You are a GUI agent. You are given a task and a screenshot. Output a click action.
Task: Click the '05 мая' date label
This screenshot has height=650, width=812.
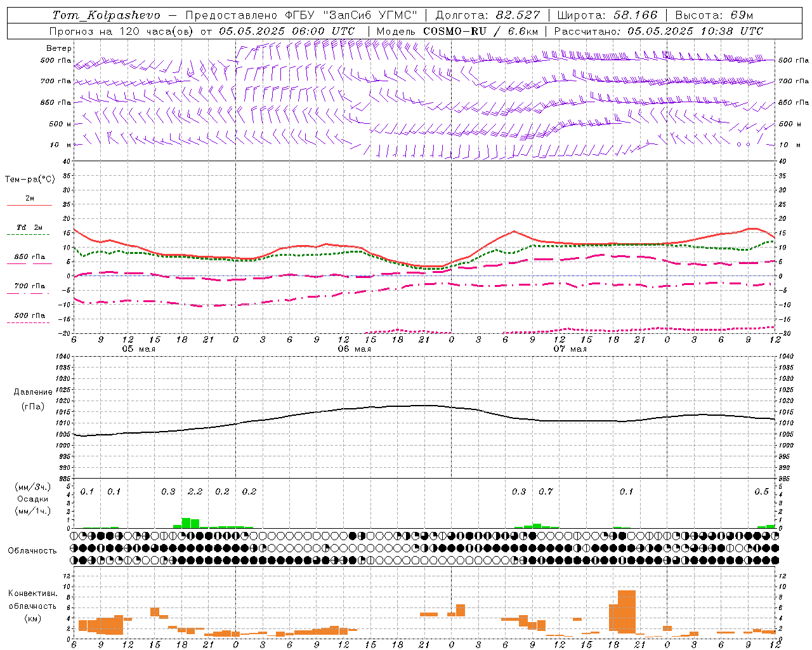[138, 349]
